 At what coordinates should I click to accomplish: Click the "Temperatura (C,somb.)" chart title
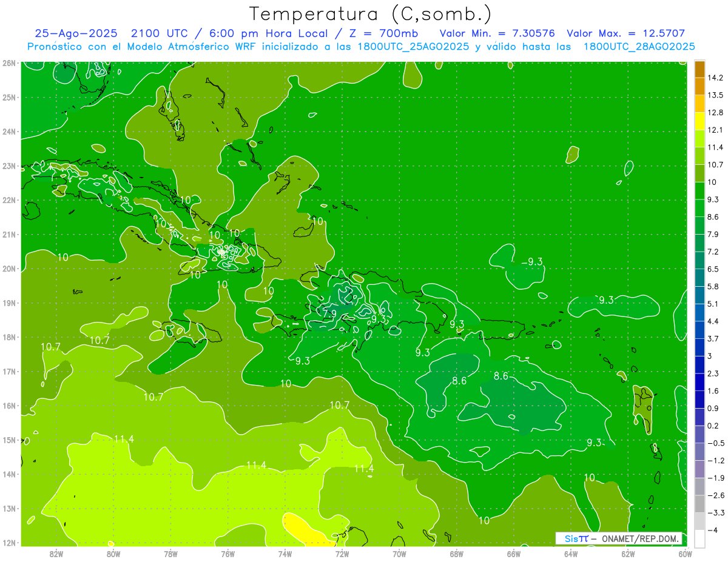370,13
